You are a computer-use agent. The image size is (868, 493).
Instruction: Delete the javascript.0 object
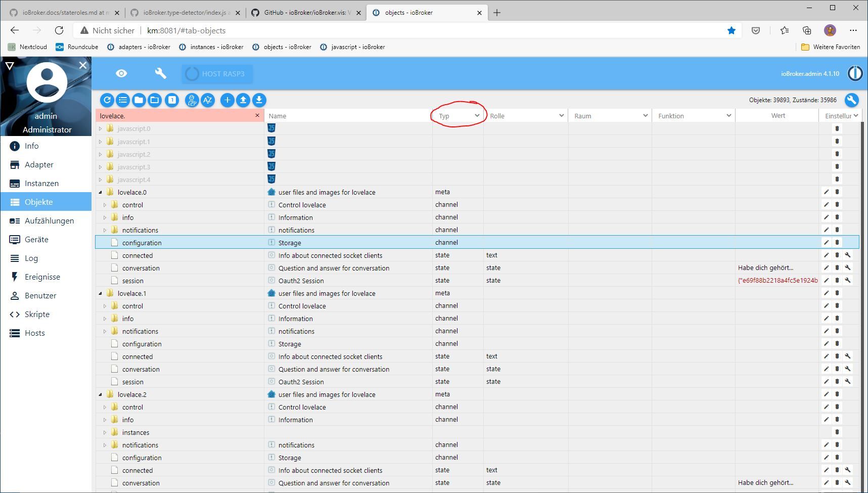837,128
